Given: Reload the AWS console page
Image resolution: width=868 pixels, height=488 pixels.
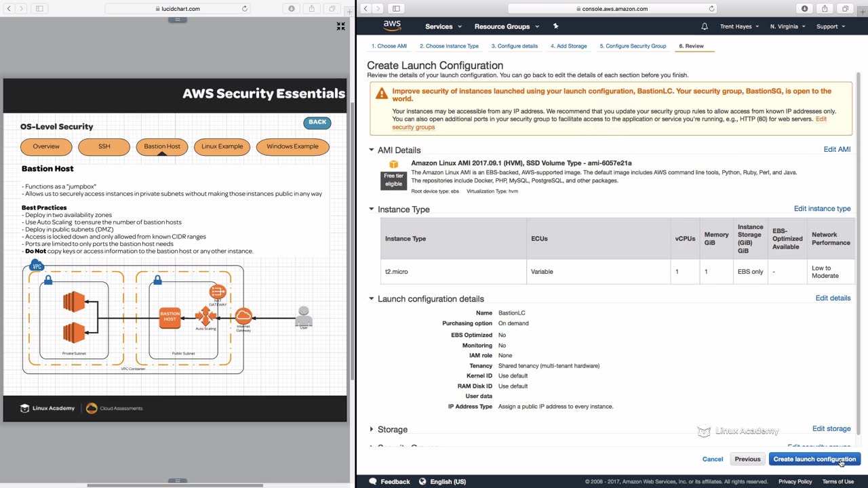Looking at the screenshot, I should coord(711,9).
